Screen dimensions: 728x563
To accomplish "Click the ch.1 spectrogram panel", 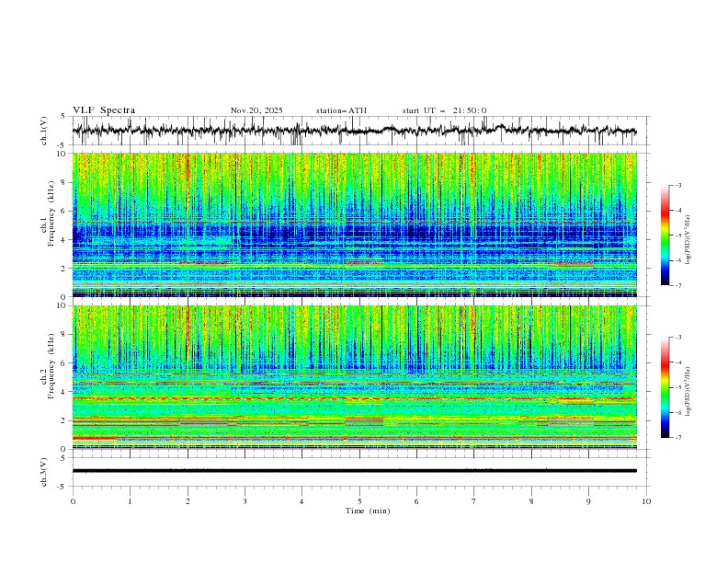I will (x=355, y=224).
